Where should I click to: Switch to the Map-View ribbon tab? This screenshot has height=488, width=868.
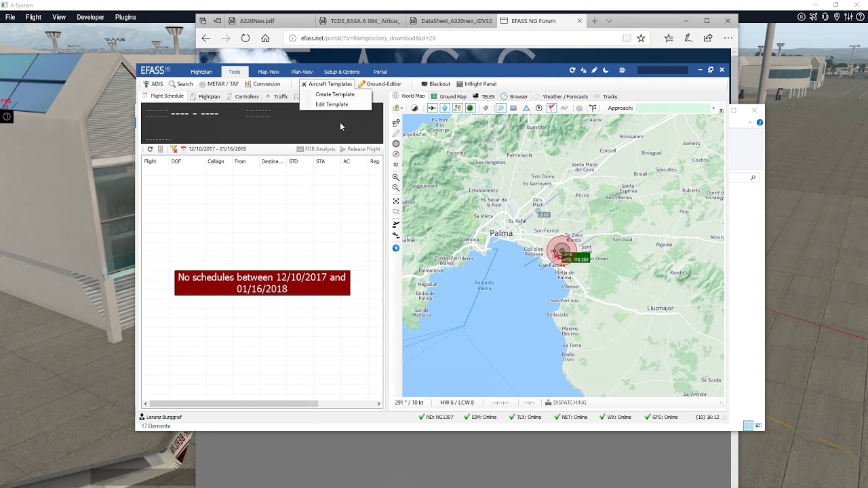coord(269,72)
